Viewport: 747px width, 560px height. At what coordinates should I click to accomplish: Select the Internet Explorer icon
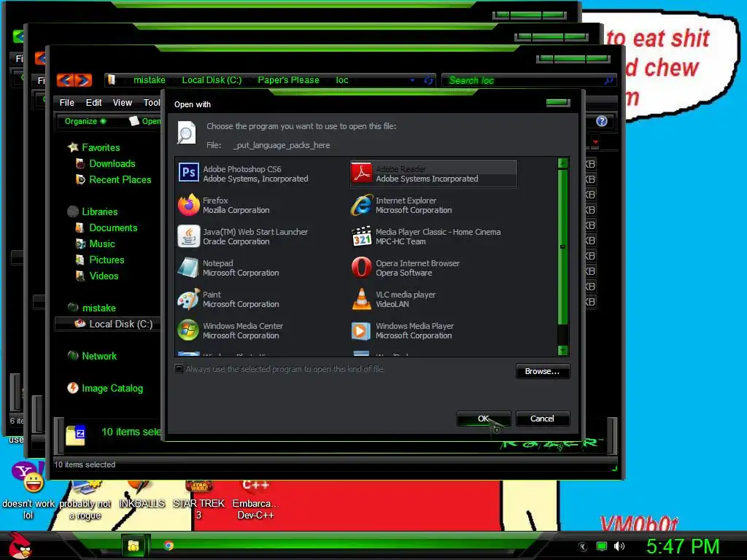click(x=362, y=205)
